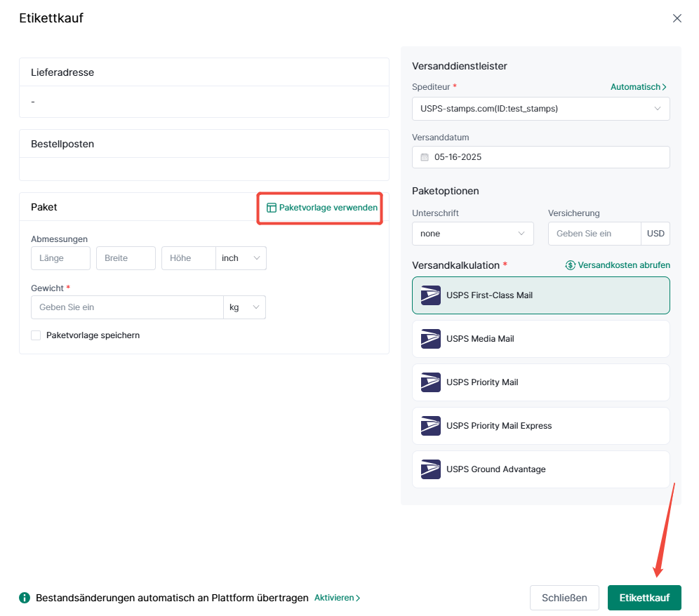Click the Aktivieren link
Screen dimensions: 699x616
pyautogui.click(x=337, y=598)
